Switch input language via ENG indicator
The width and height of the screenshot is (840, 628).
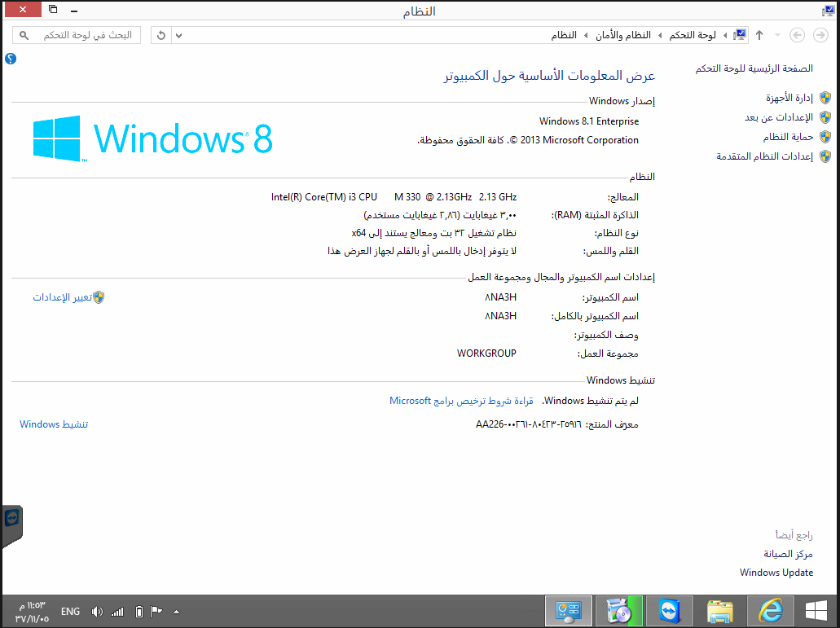click(x=70, y=612)
